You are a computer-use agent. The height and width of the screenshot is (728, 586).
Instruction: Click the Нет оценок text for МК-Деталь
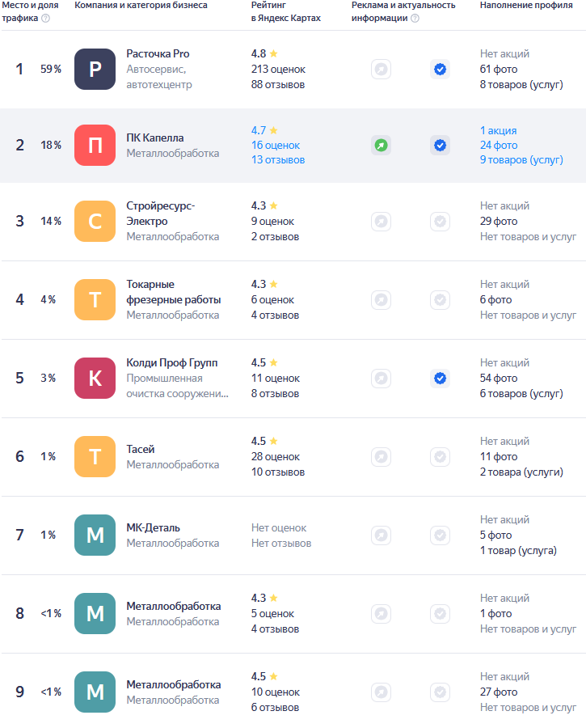click(x=279, y=528)
